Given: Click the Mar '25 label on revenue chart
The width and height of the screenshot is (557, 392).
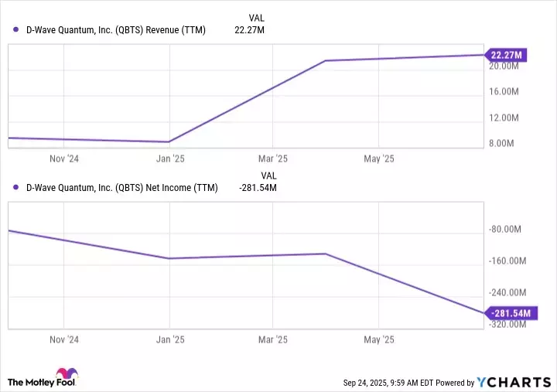Looking at the screenshot, I should (272, 159).
